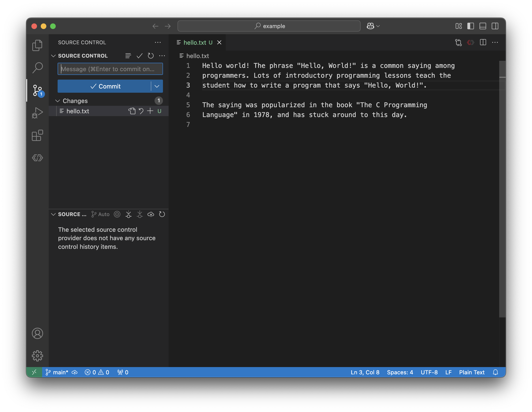532x412 pixels.
Task: Publish to cloud from status bar icon
Action: click(74, 372)
